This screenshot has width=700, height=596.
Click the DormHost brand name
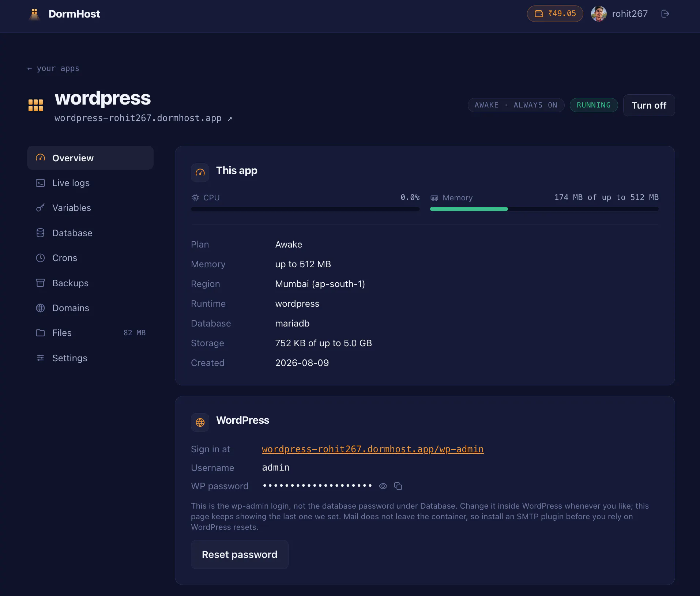tap(74, 14)
